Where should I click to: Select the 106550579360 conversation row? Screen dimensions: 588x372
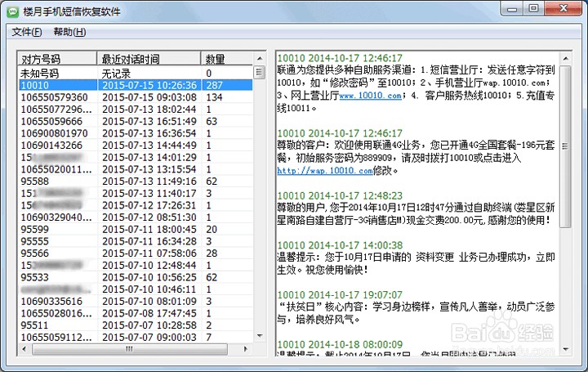[136, 97]
